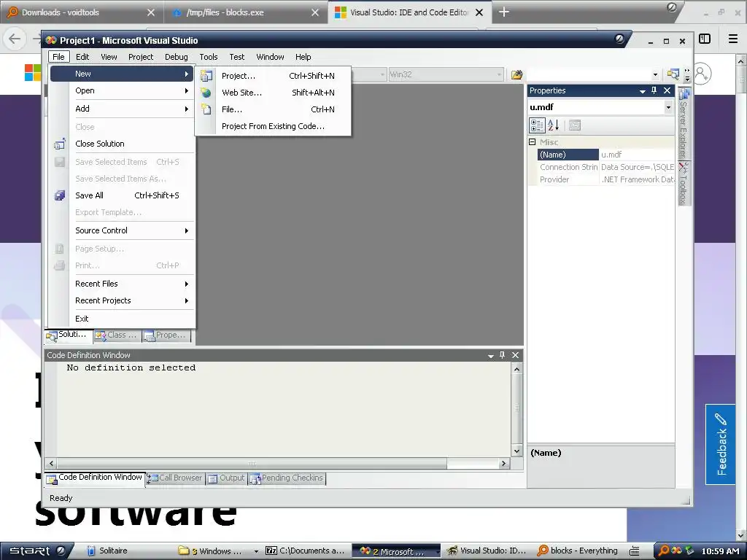Image resolution: width=747 pixels, height=560 pixels.
Task: Click the Code Definition horizontal scrollbar thumb
Action: click(252, 463)
